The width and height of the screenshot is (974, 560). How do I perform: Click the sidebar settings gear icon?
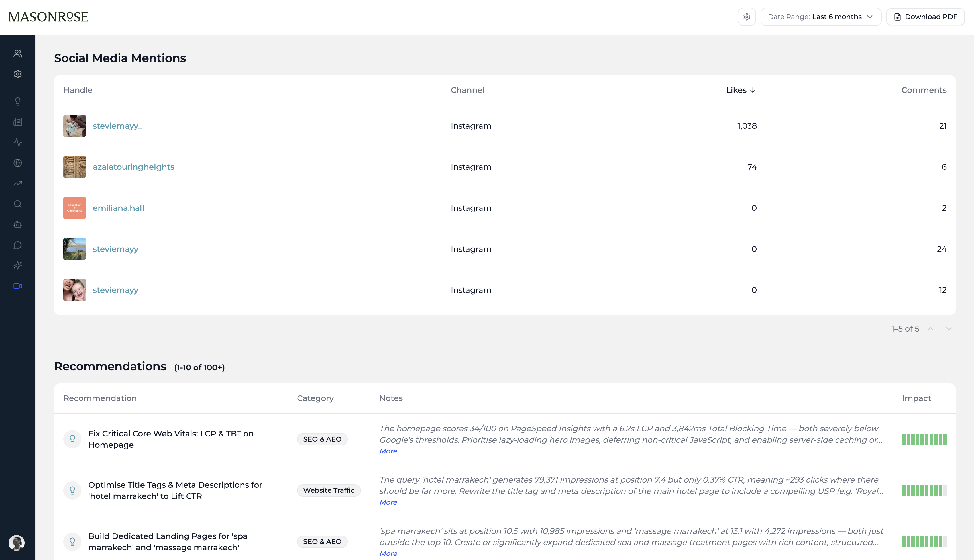[x=18, y=74]
